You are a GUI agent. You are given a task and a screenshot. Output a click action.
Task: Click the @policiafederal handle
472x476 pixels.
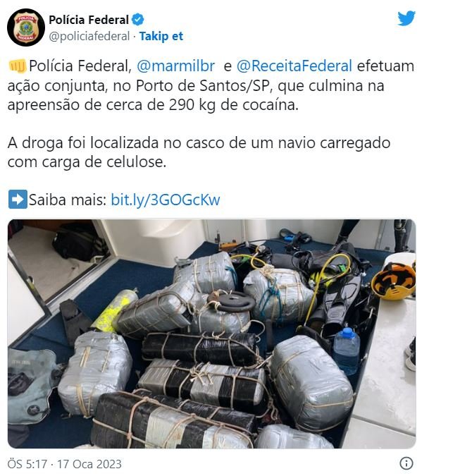(89, 37)
